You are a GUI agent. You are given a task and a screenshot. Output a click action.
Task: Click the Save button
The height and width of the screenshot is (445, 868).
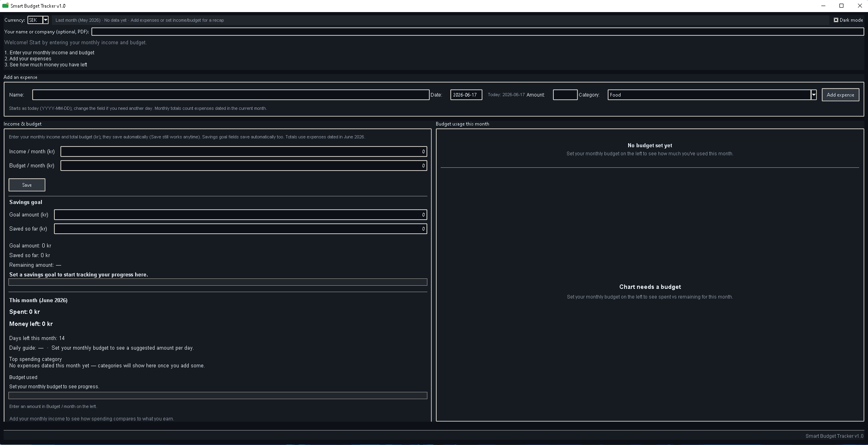point(27,185)
